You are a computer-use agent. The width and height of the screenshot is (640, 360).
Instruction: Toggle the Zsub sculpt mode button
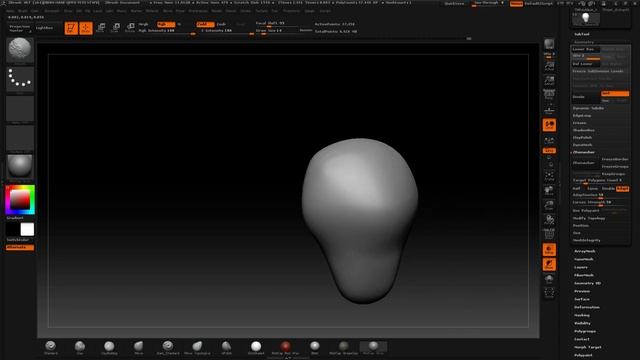click(x=221, y=24)
